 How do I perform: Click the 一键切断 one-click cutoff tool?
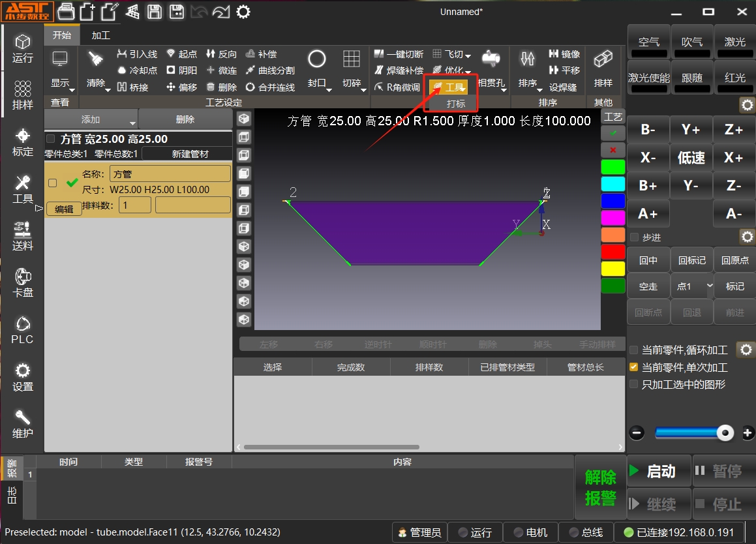point(399,54)
